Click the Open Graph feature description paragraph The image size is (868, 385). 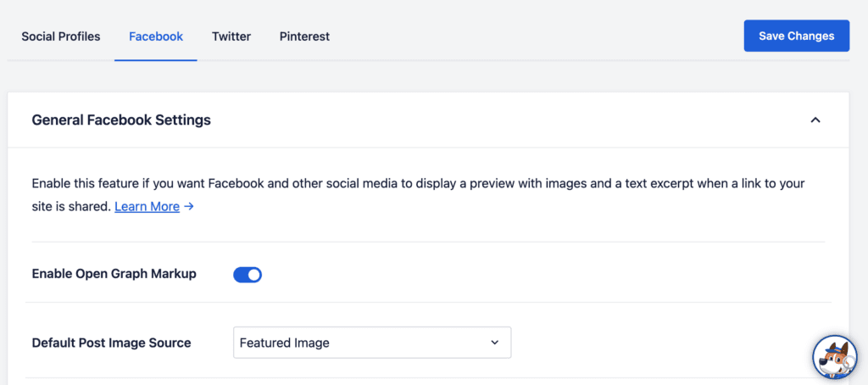(418, 195)
